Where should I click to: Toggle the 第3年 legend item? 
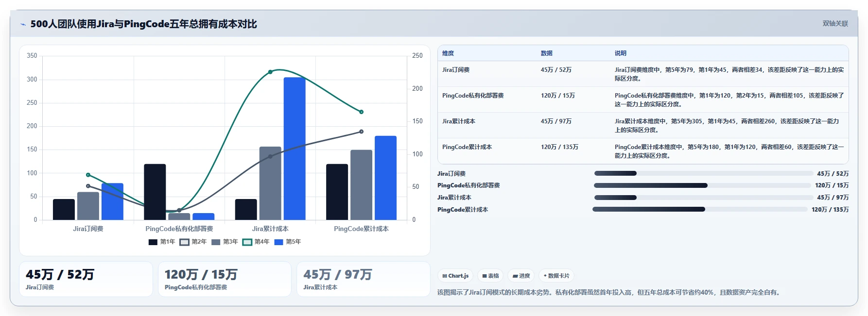[225, 242]
